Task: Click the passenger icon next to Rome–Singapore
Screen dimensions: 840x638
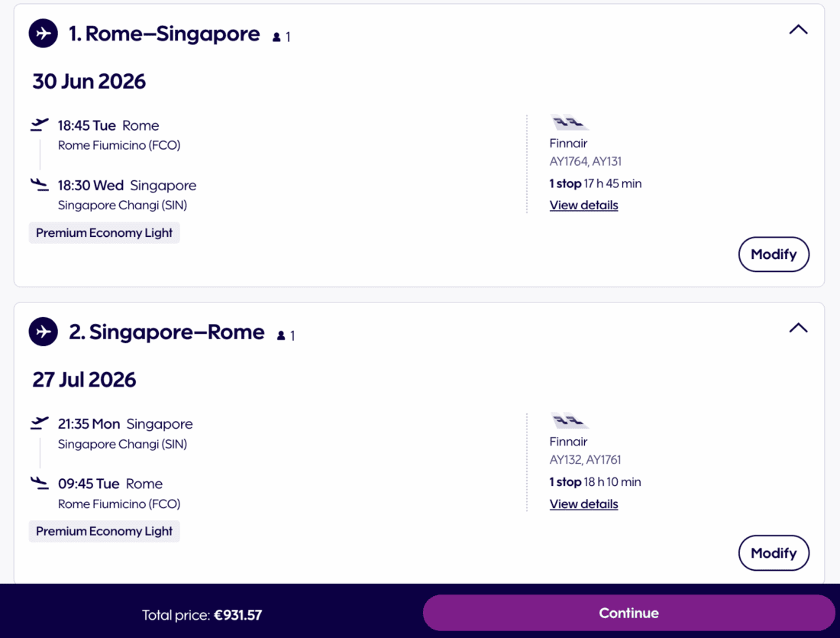Action: coord(276,37)
